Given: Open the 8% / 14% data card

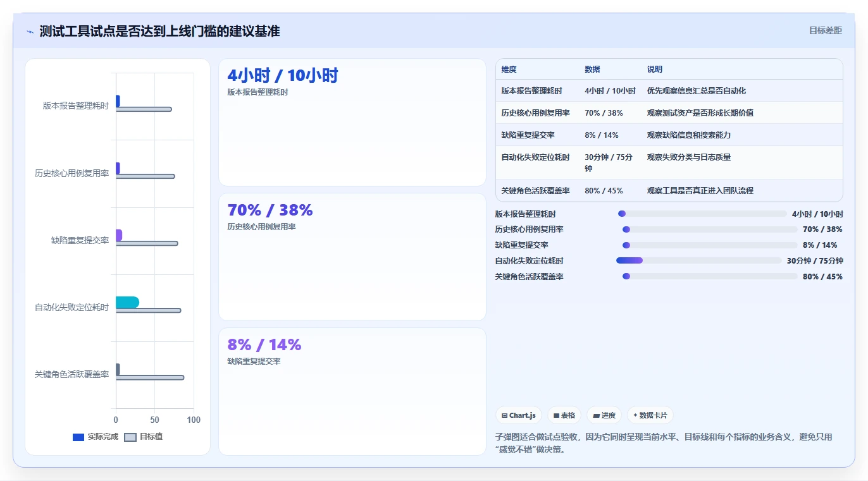Looking at the screenshot, I should [352, 391].
